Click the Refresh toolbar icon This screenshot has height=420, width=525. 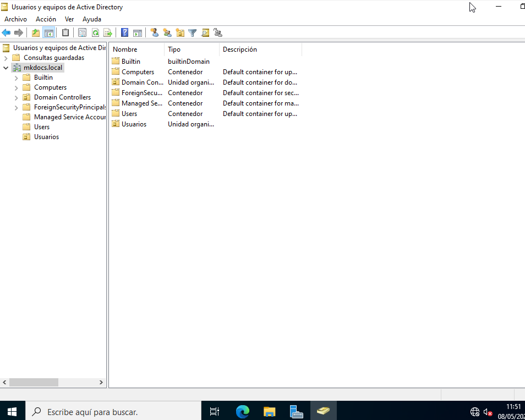95,32
